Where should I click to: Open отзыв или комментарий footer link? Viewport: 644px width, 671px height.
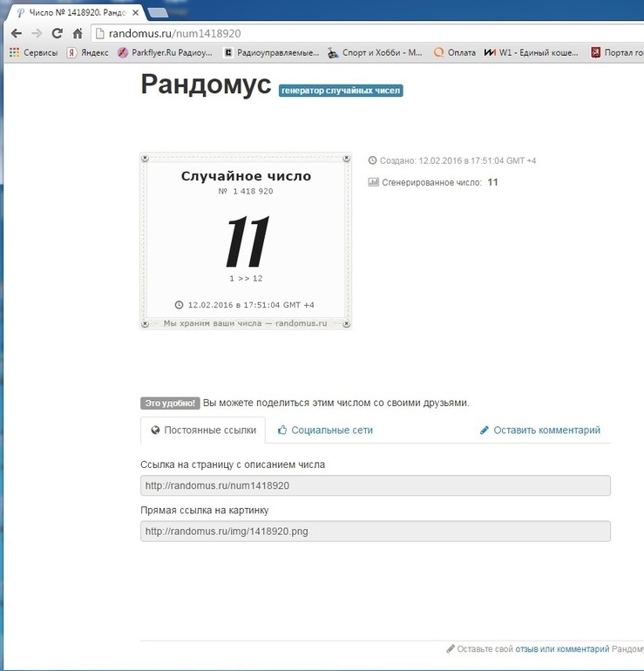[561, 649]
